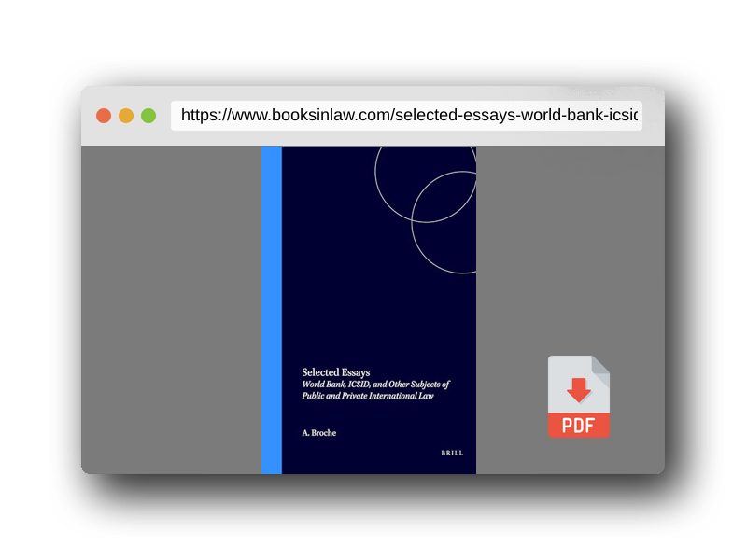Click the "BRILL" publisher label

452,453
